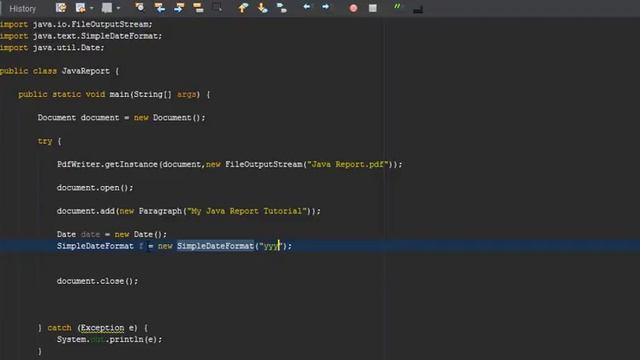Toggle Rectangular Selection mode

pos(217,7)
